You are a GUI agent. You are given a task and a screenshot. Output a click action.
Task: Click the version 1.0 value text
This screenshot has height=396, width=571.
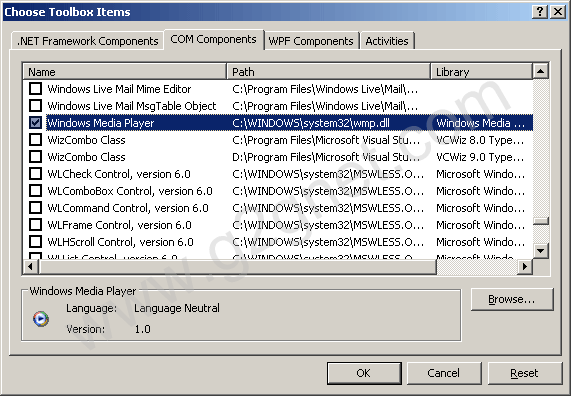(143, 329)
